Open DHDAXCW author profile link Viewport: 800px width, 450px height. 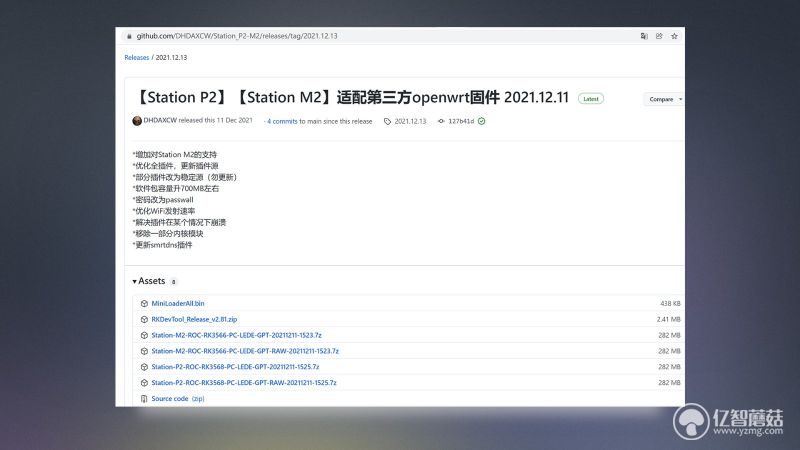point(160,120)
